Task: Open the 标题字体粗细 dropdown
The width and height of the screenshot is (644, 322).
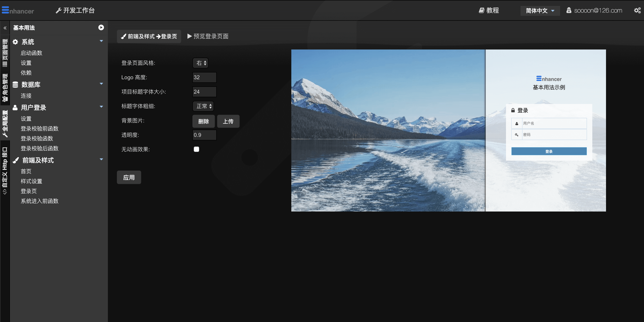Action: 203,106
